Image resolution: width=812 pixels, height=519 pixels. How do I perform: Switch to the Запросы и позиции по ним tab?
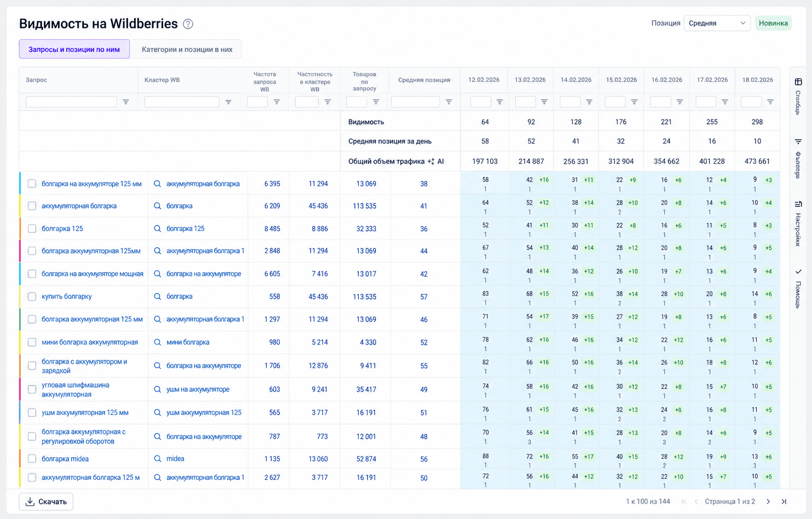pos(74,49)
